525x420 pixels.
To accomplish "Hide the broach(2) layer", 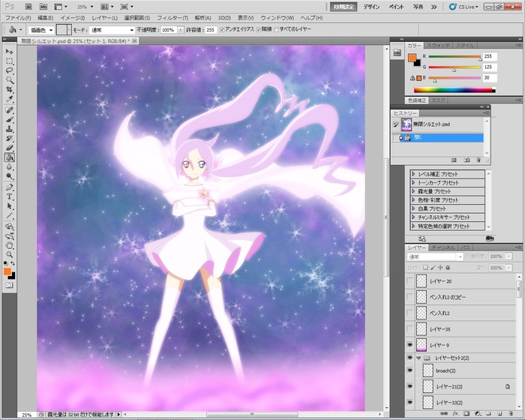I will [409, 370].
